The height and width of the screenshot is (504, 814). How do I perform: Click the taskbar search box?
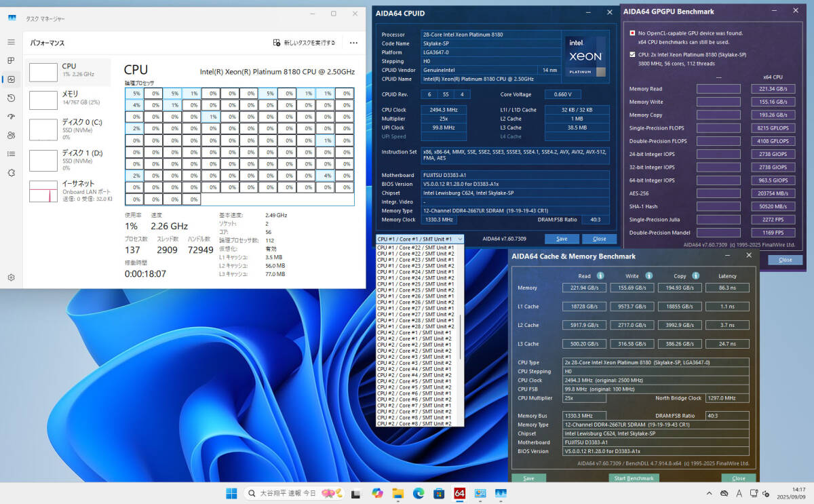pyautogui.click(x=294, y=493)
